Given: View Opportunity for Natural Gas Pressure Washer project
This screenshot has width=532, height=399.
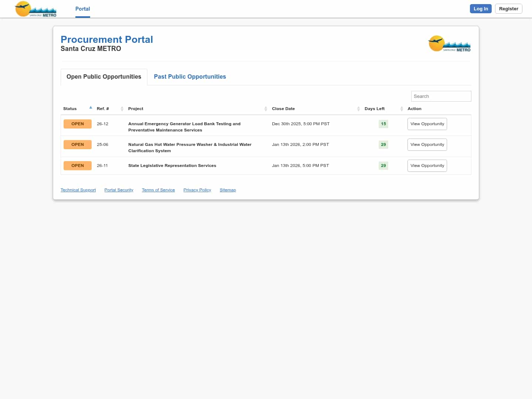Looking at the screenshot, I should click(x=427, y=144).
